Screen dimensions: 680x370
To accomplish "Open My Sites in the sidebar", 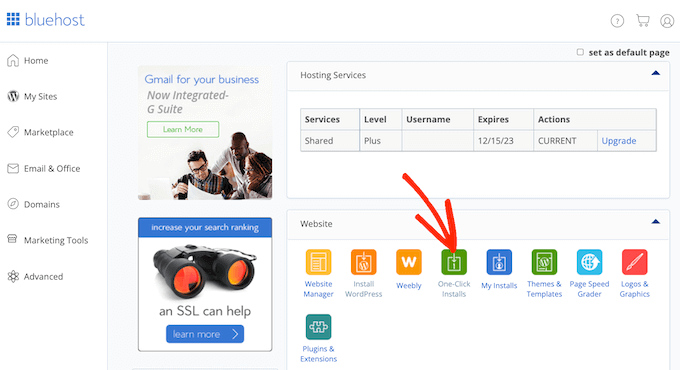I will (40, 97).
